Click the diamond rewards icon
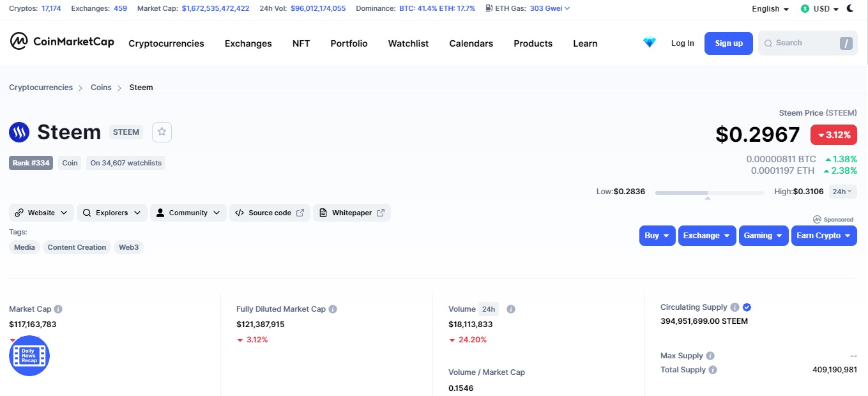Screen dimensions: 868x396 coord(650,43)
